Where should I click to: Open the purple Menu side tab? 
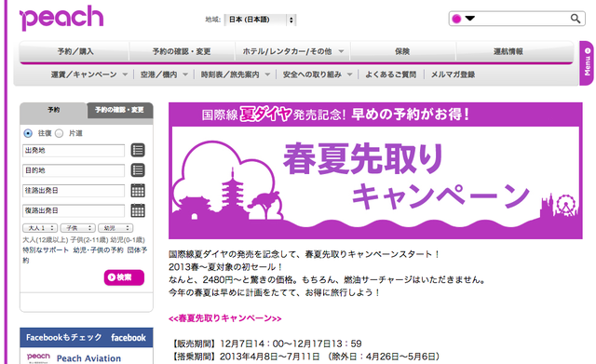point(587,63)
